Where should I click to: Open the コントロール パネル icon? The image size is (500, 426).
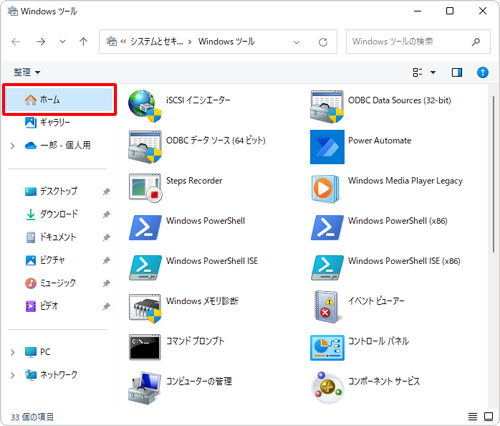(x=327, y=348)
